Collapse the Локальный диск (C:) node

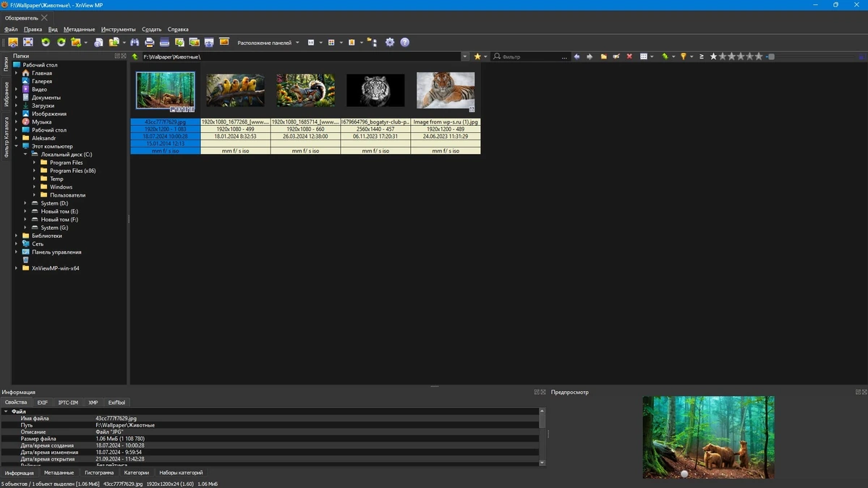[x=25, y=155]
